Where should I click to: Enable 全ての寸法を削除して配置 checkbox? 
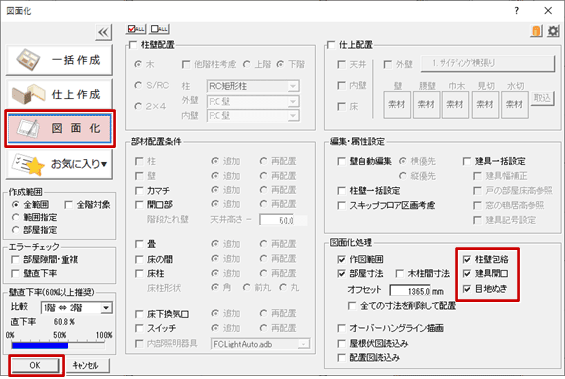352,306
